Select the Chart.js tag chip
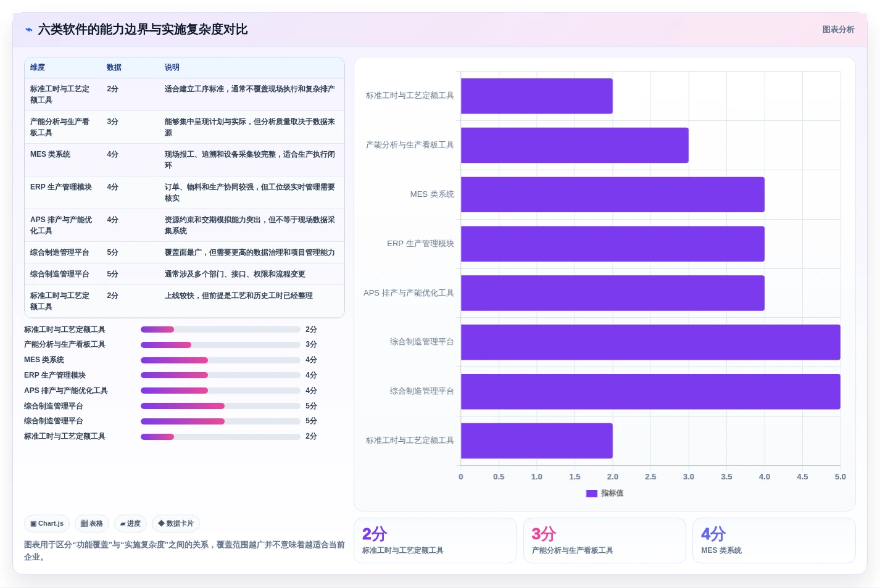This screenshot has width=880, height=588. 47,524
